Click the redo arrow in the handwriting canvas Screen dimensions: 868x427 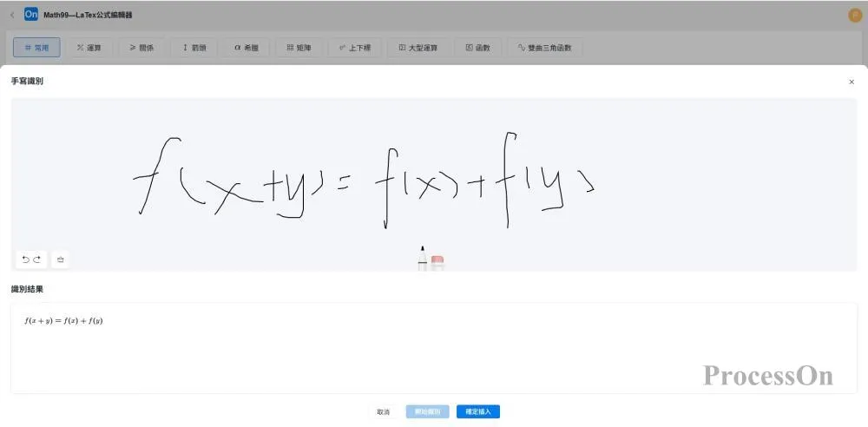(36, 259)
